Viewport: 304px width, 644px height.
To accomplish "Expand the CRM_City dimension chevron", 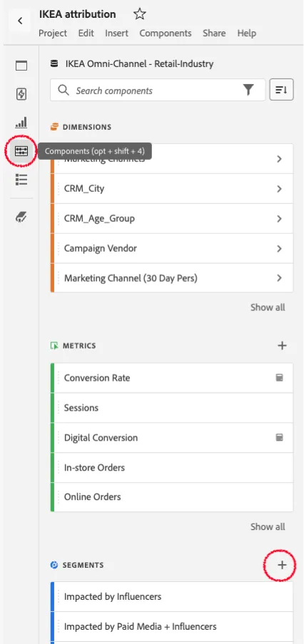I will 279,189.
